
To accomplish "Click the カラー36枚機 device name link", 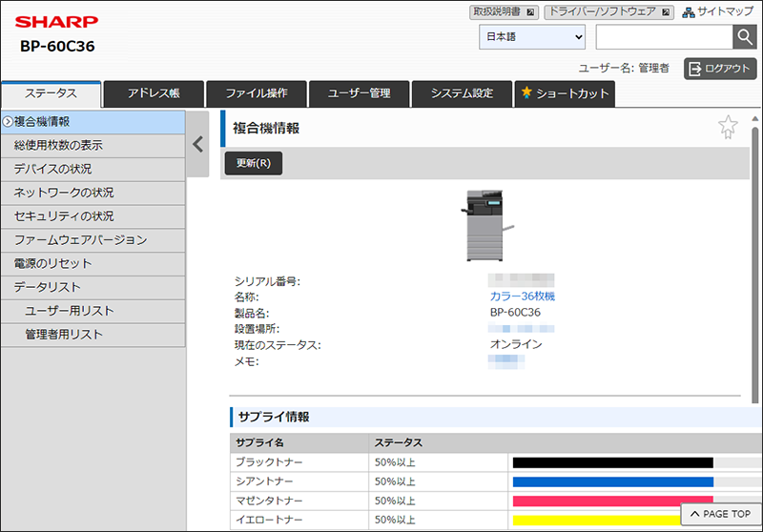I will (522, 297).
